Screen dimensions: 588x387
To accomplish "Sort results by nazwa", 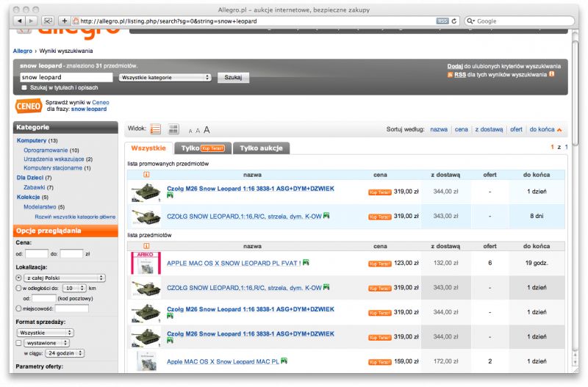I will point(439,129).
